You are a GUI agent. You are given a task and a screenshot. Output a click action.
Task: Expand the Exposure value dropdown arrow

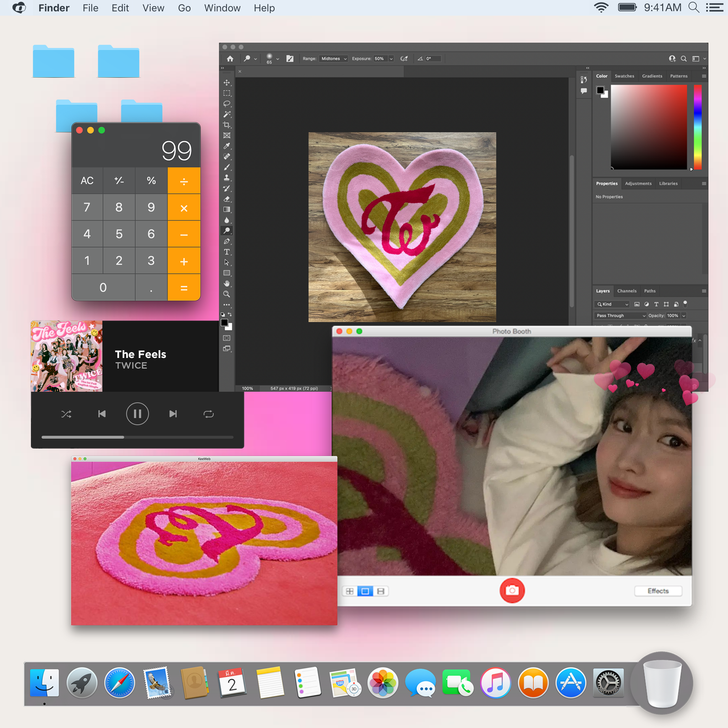click(x=391, y=59)
